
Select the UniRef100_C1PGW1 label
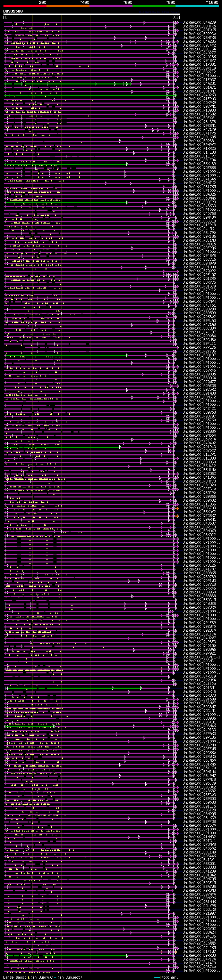tap(199, 65)
